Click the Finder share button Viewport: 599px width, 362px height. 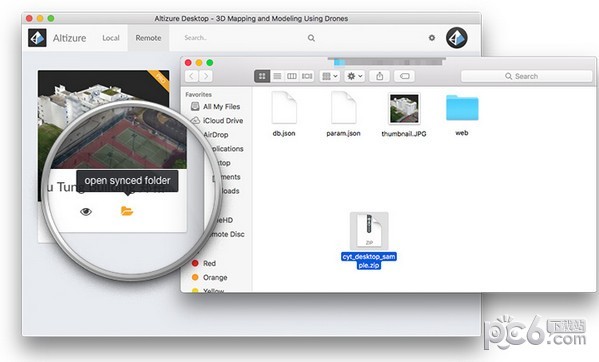(x=380, y=76)
